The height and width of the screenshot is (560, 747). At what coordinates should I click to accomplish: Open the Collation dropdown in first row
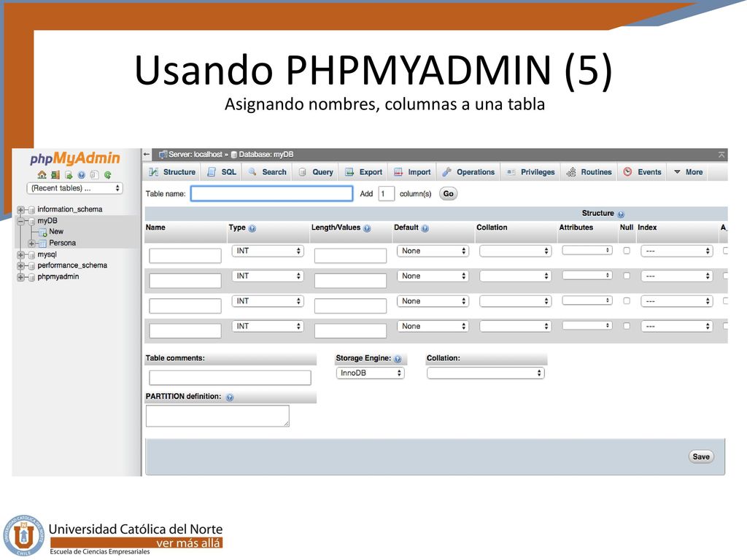click(516, 251)
